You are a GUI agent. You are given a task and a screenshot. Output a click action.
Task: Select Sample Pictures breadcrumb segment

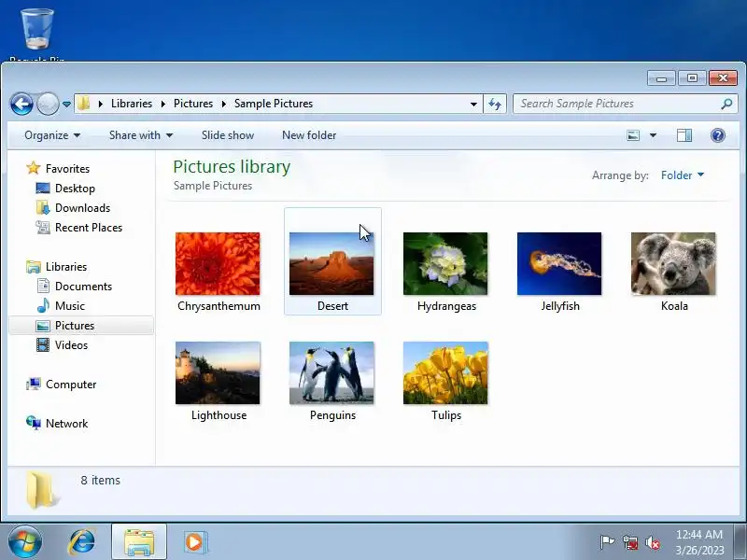(274, 104)
